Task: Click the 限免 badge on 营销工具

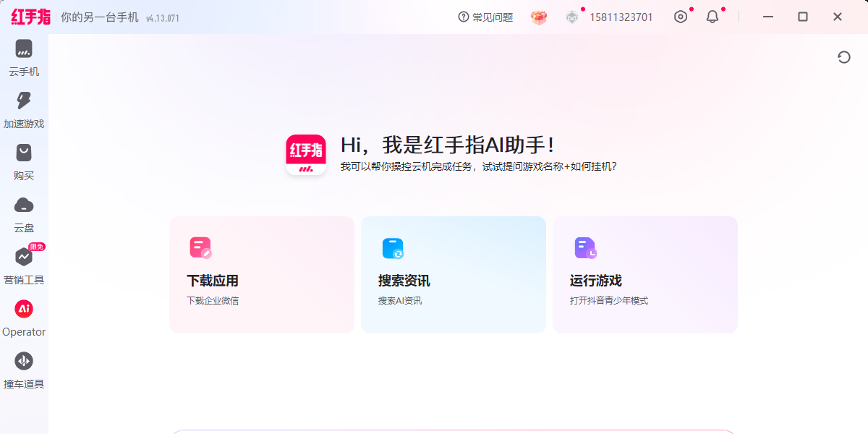Action: point(38,247)
